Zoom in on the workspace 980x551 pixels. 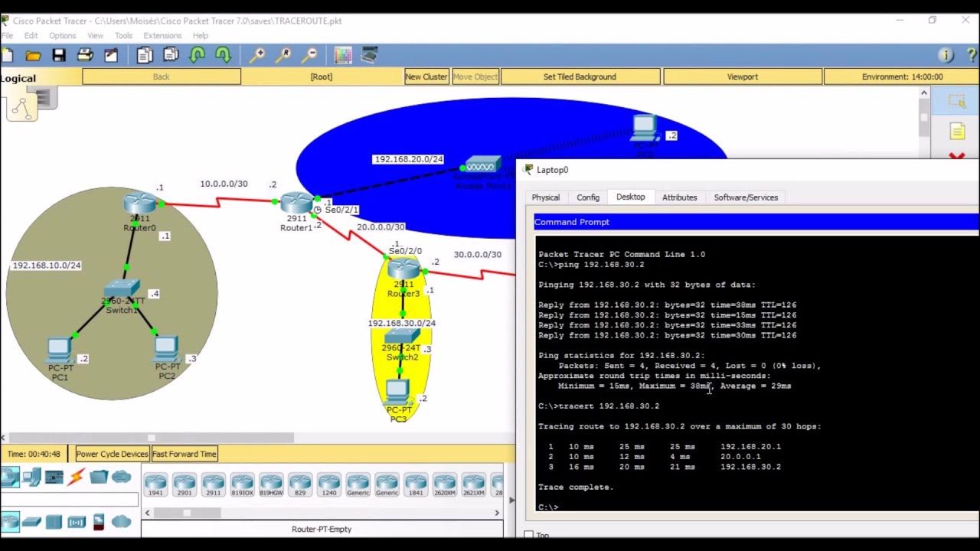pyautogui.click(x=256, y=55)
